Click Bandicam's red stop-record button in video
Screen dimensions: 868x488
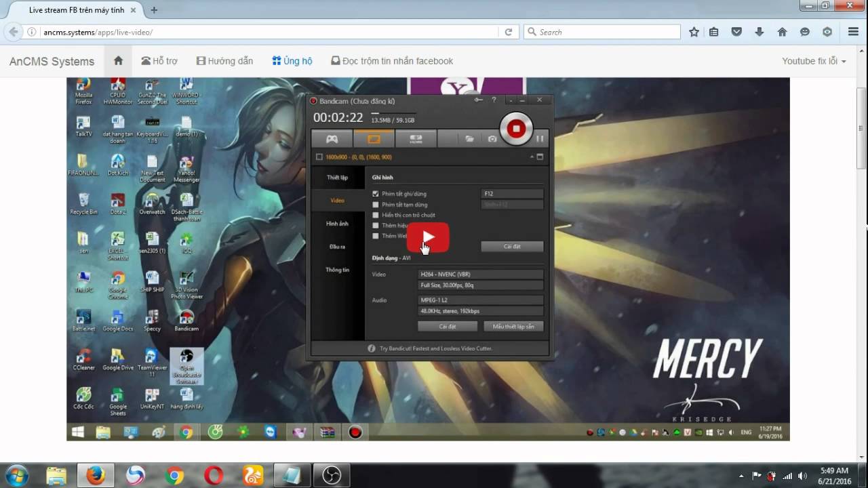point(516,128)
